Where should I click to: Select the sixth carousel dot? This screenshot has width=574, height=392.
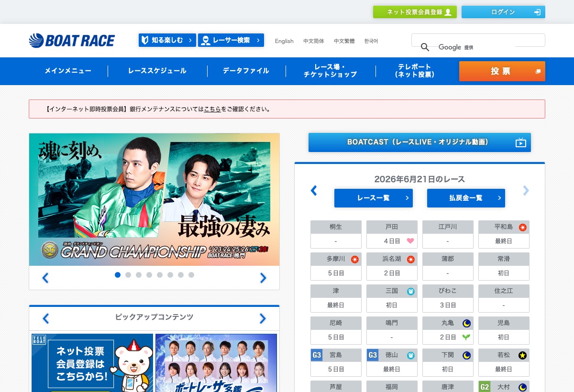(x=170, y=275)
